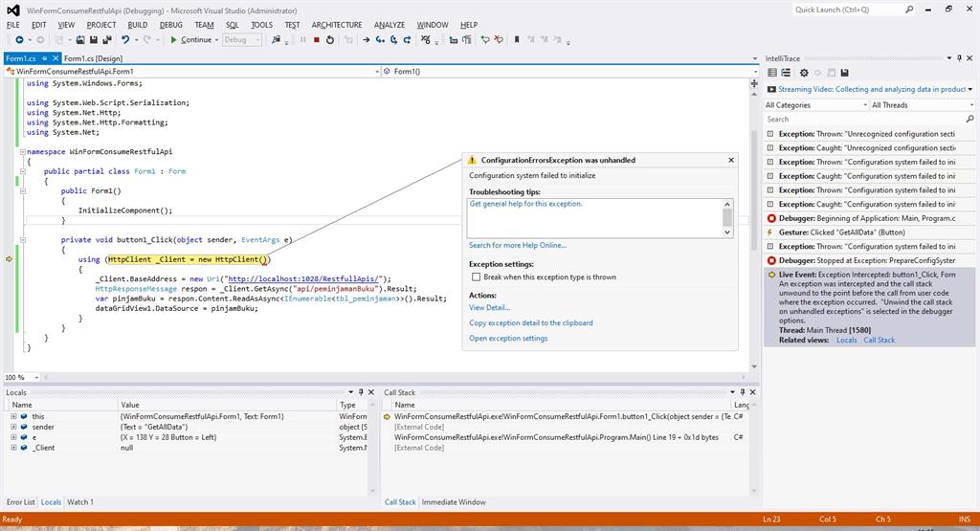980x531 pixels.
Task: Save the IntelliTrace session with the disk icon
Action: [x=844, y=73]
